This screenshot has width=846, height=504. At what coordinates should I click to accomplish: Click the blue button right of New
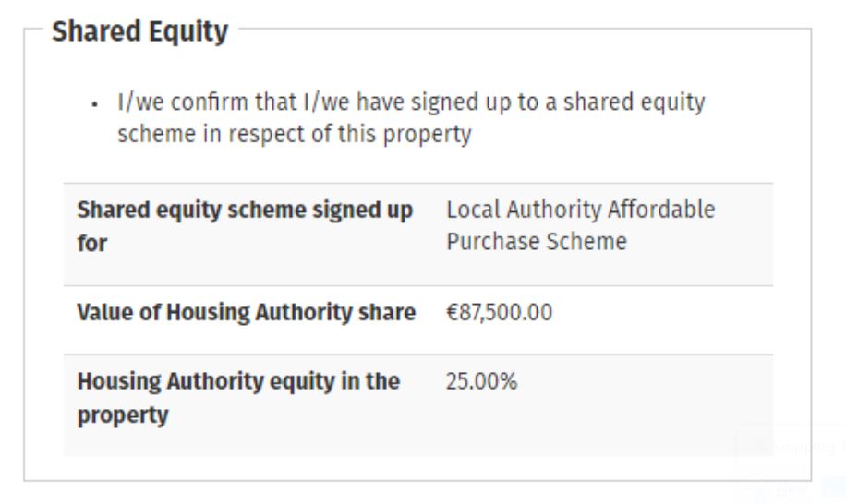(x=833, y=487)
